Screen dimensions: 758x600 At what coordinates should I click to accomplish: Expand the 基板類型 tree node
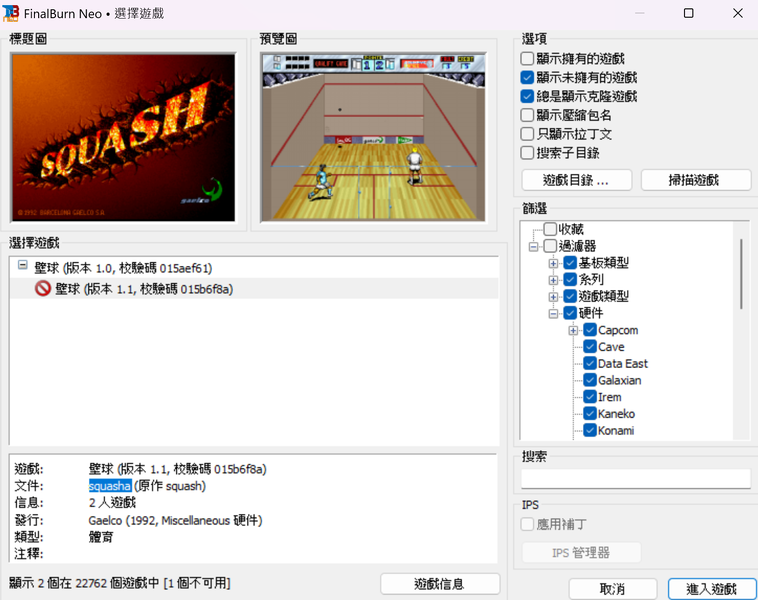pos(554,263)
